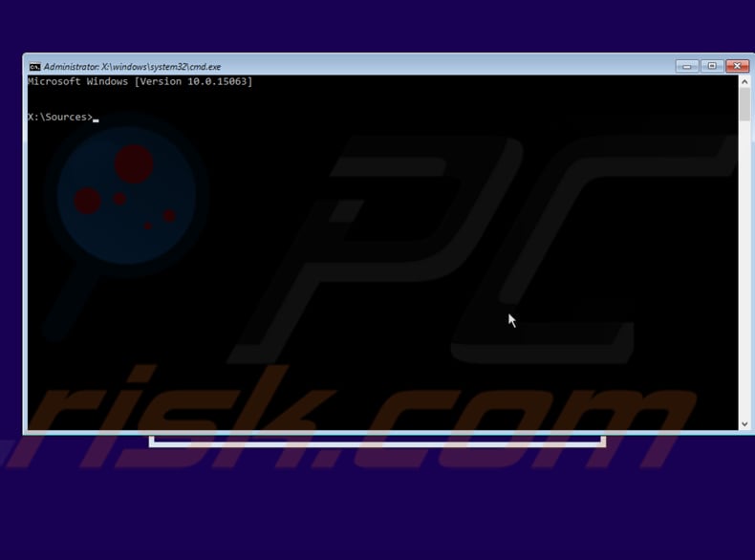
Task: Click the vertical scrollbar thumb
Action: [x=744, y=104]
